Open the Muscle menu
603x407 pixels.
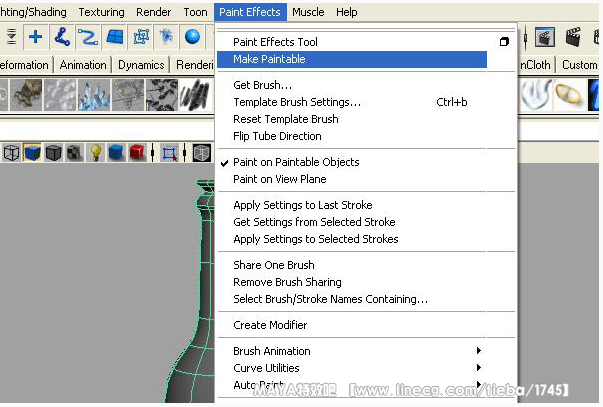coord(308,12)
